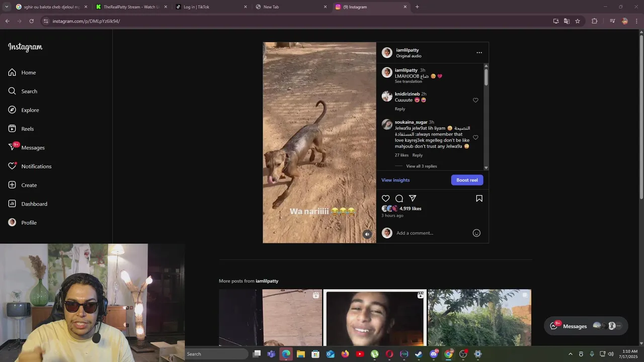Viewport: 644px width, 362px height.
Task: Click Original audio label
Action: pos(409,56)
